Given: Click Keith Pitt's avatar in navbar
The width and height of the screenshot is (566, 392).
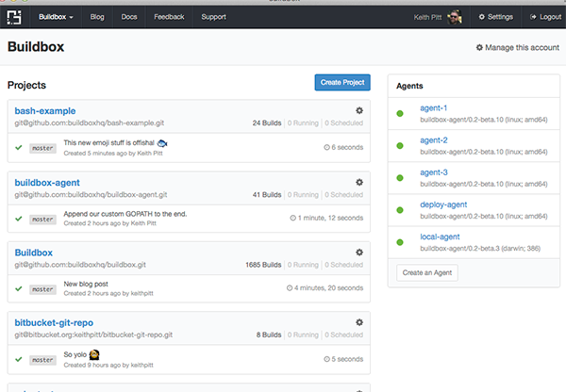Looking at the screenshot, I should pos(455,17).
